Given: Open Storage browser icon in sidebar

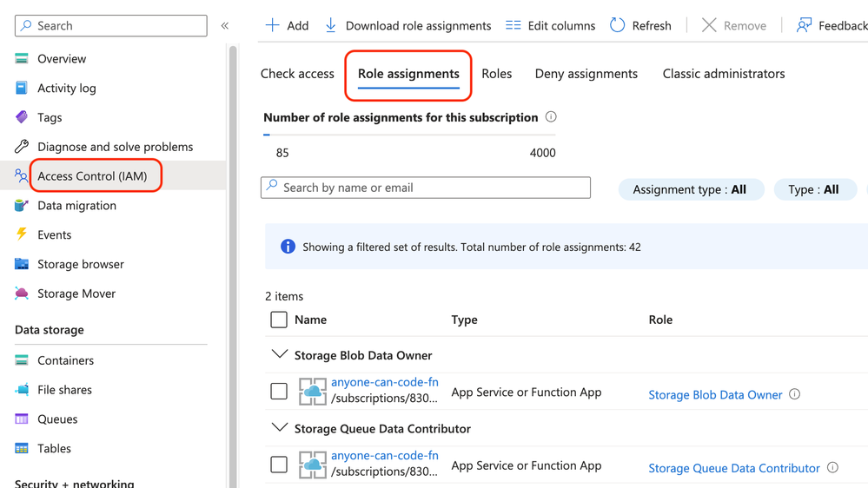Looking at the screenshot, I should click(x=22, y=264).
